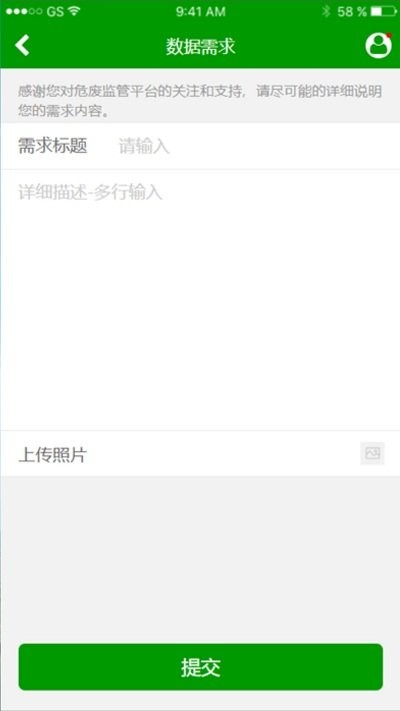Screen dimensions: 400x711
Task: Tap the battery icon in status bar
Action: (x=383, y=12)
